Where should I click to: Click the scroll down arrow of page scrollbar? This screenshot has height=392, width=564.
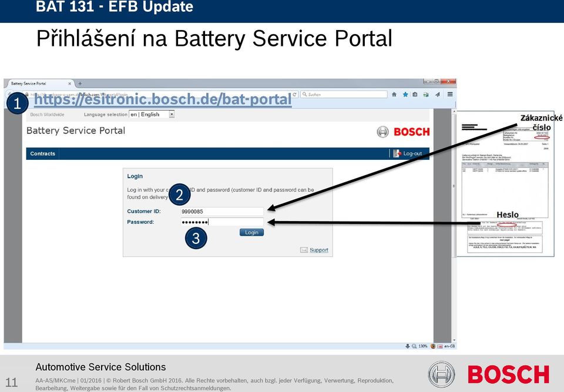coord(454,340)
